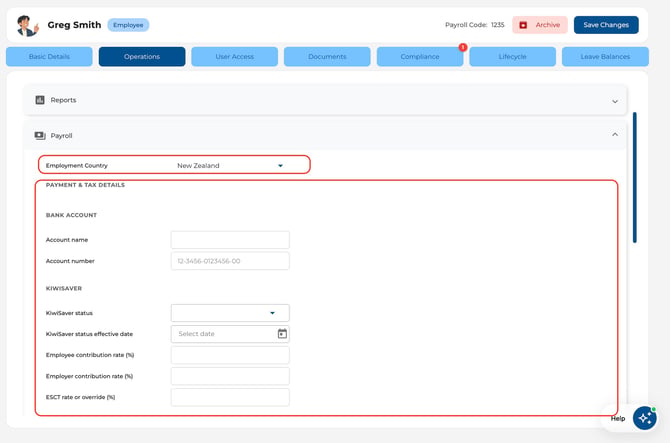This screenshot has width=670, height=443.
Task: Click the Account name input field
Action: click(x=230, y=240)
